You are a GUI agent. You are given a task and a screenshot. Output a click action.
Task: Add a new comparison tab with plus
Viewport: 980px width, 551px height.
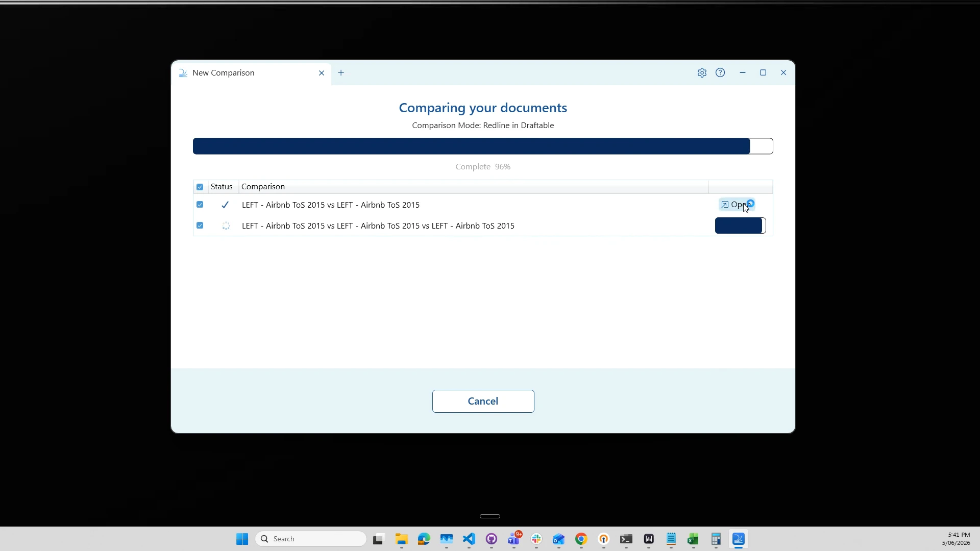pos(341,73)
